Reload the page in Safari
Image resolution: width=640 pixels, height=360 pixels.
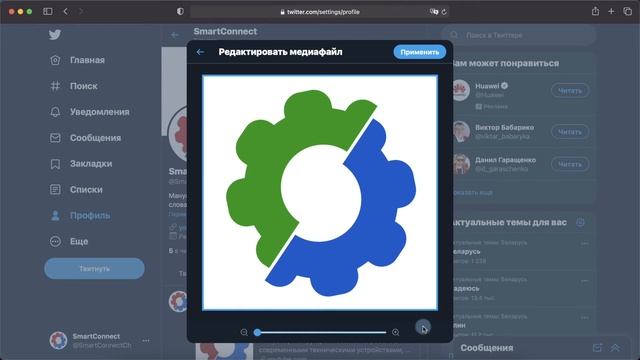coord(444,12)
